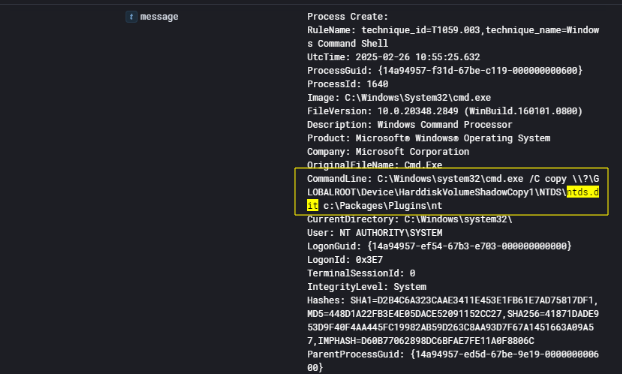This screenshot has width=622, height=374.
Task: Click the CommandLine cmd.exe copy text
Action: [x=453, y=192]
